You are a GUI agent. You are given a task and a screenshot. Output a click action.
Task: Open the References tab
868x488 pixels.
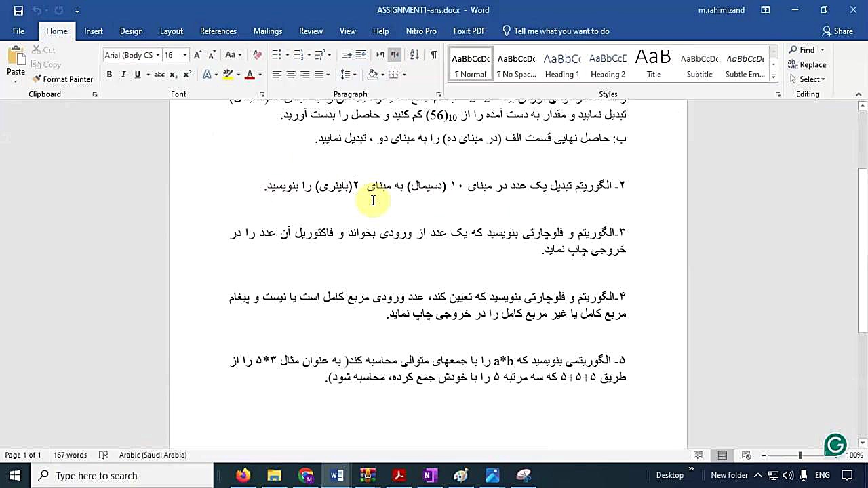[x=218, y=31]
